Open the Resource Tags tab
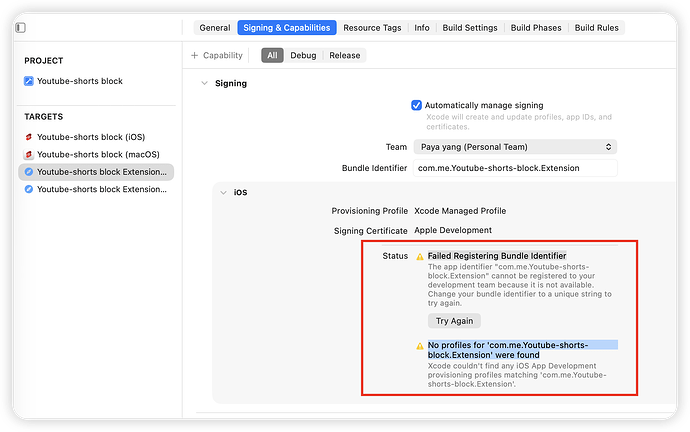The width and height of the screenshot is (690, 432). click(x=372, y=28)
